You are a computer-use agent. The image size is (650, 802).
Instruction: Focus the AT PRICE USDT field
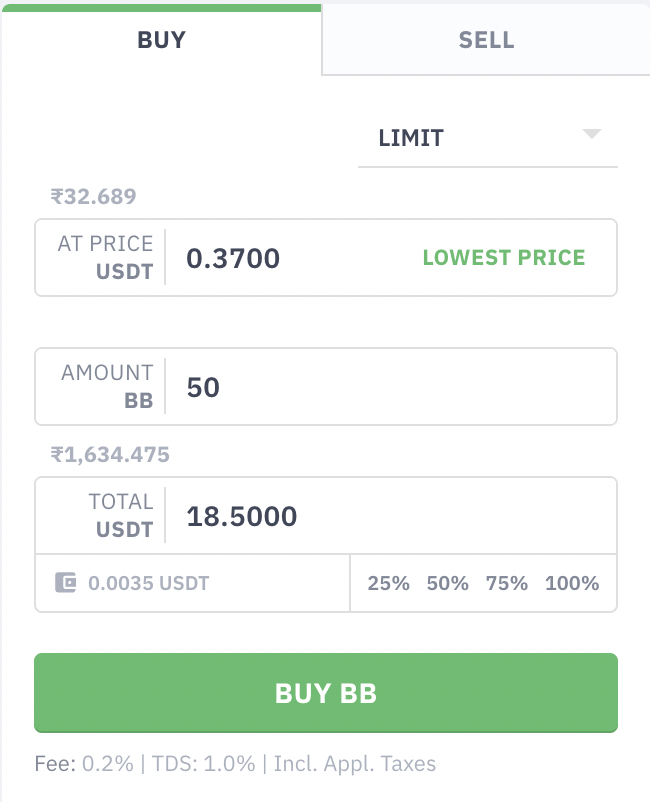pos(326,257)
